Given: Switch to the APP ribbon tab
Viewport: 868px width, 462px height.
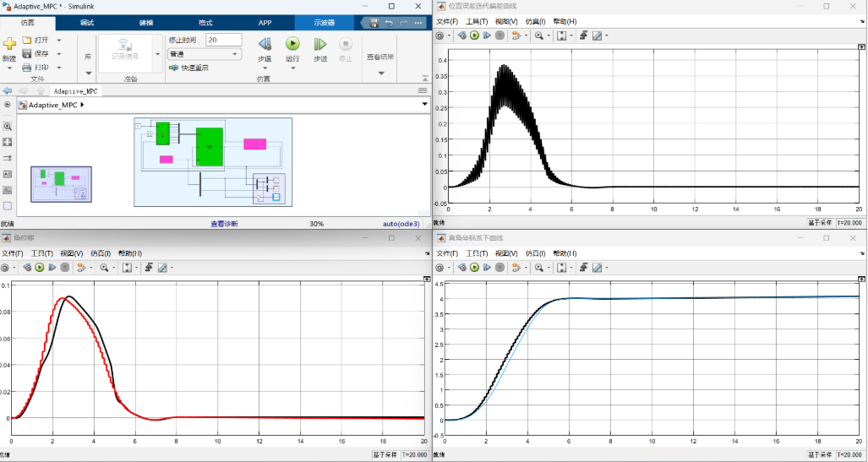Looking at the screenshot, I should (x=265, y=24).
